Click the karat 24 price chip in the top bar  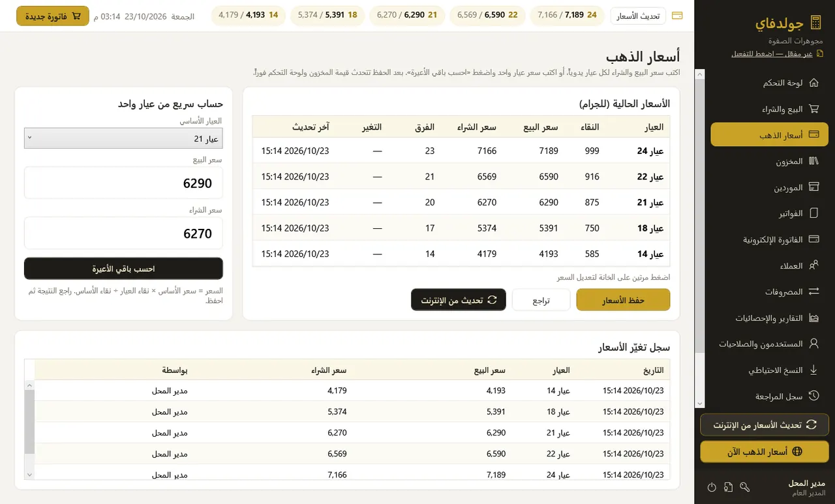pyautogui.click(x=568, y=16)
